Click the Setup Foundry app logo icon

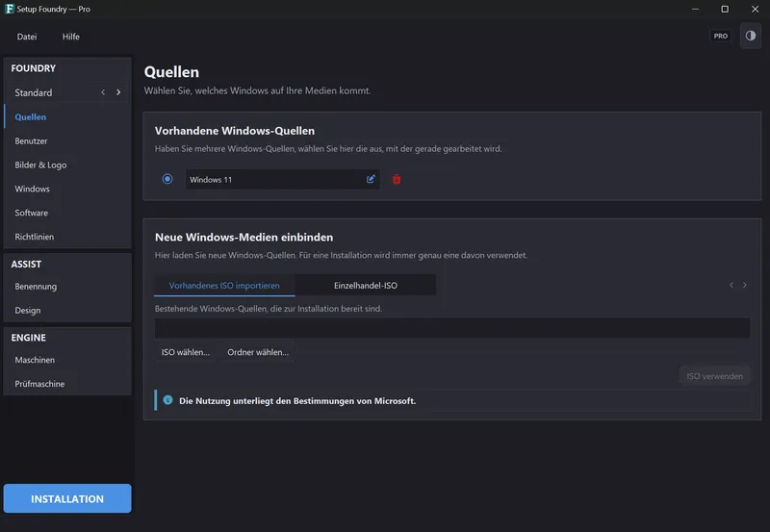coord(10,9)
